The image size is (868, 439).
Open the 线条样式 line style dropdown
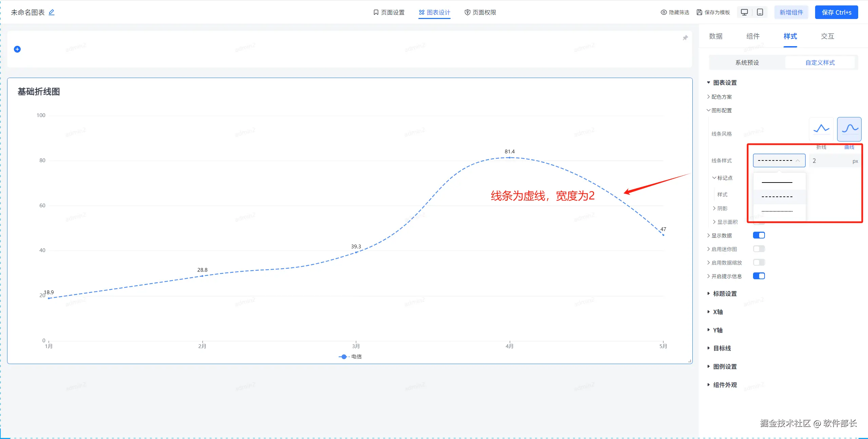click(x=779, y=160)
